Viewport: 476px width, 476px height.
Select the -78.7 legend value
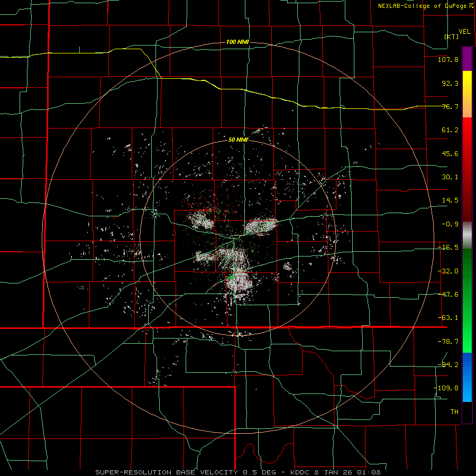tap(448, 342)
